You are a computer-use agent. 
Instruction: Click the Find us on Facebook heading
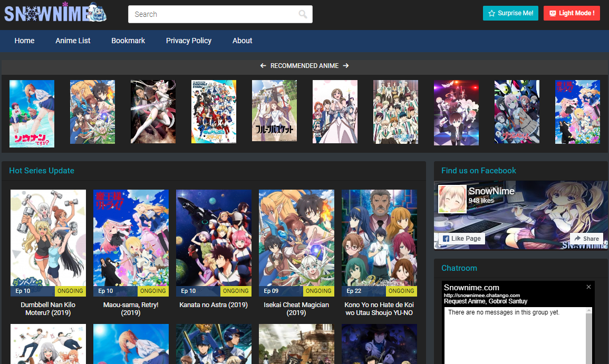tap(479, 171)
